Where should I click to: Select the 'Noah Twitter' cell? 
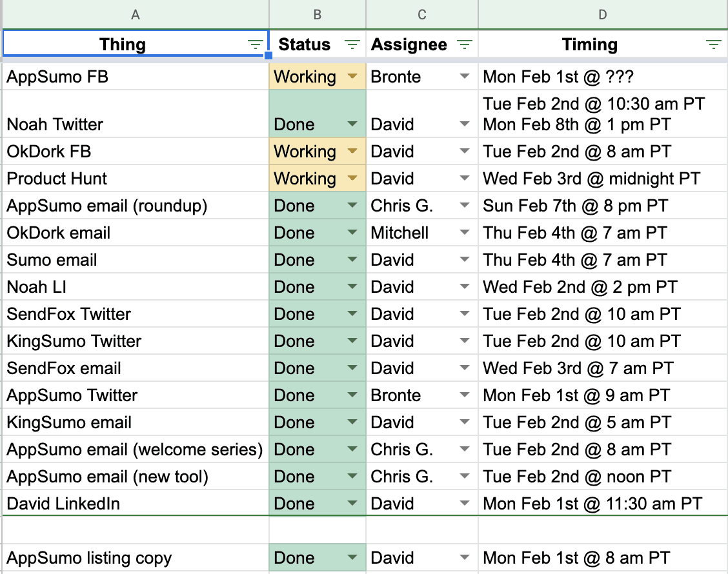click(x=136, y=114)
